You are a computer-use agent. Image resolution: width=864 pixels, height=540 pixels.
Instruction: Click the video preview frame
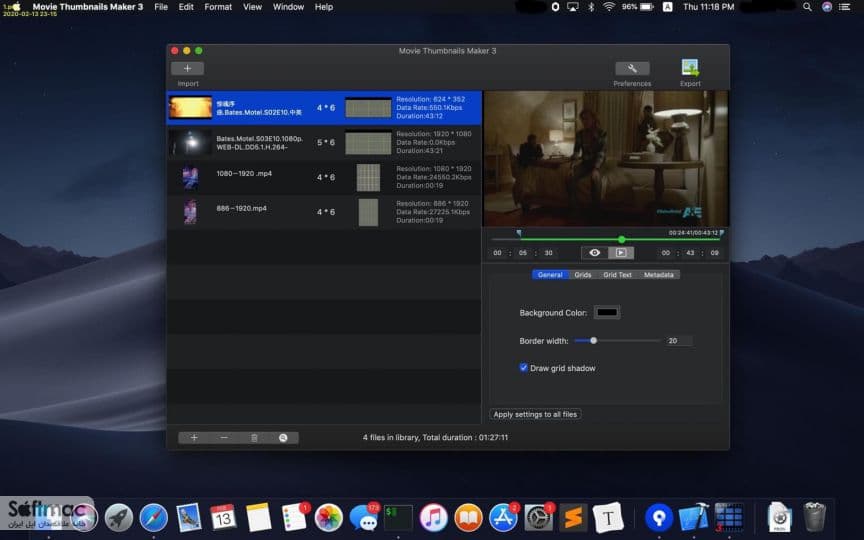[x=606, y=159]
